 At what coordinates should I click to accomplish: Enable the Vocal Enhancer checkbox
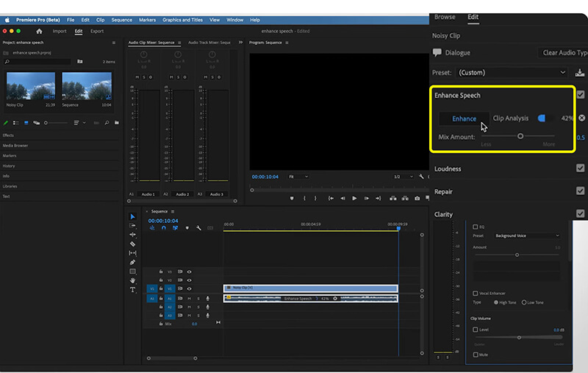coord(475,293)
